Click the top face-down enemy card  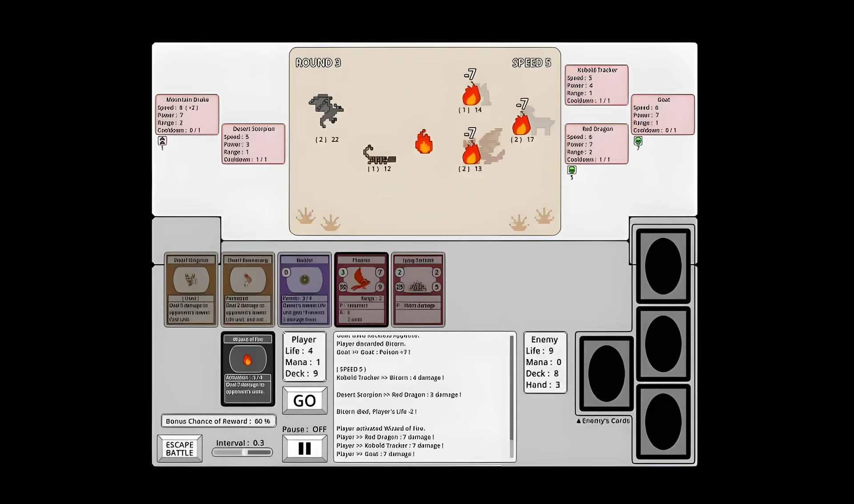point(663,266)
